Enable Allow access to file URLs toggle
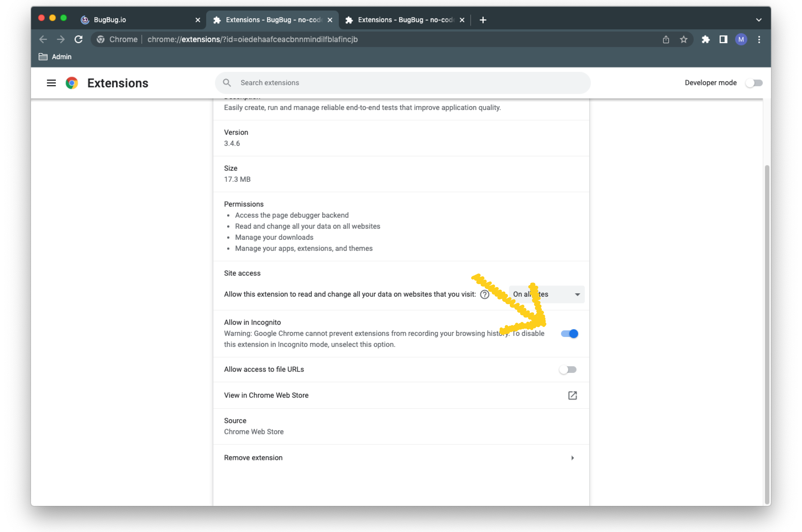The height and width of the screenshot is (532, 802). pyautogui.click(x=568, y=369)
